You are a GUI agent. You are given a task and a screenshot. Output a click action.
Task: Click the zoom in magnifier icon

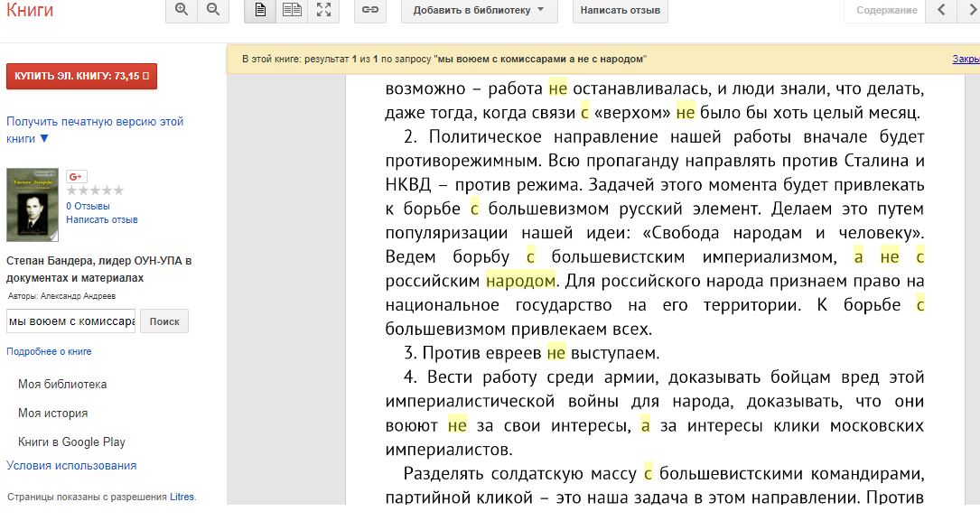182,10
